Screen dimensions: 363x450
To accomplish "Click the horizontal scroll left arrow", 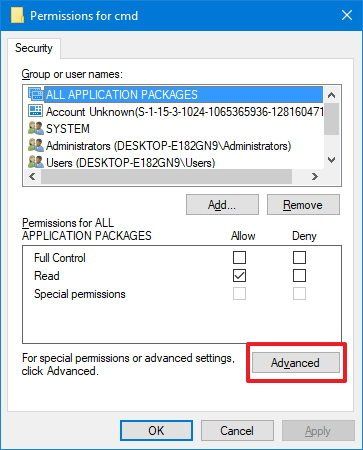I will tap(32, 176).
